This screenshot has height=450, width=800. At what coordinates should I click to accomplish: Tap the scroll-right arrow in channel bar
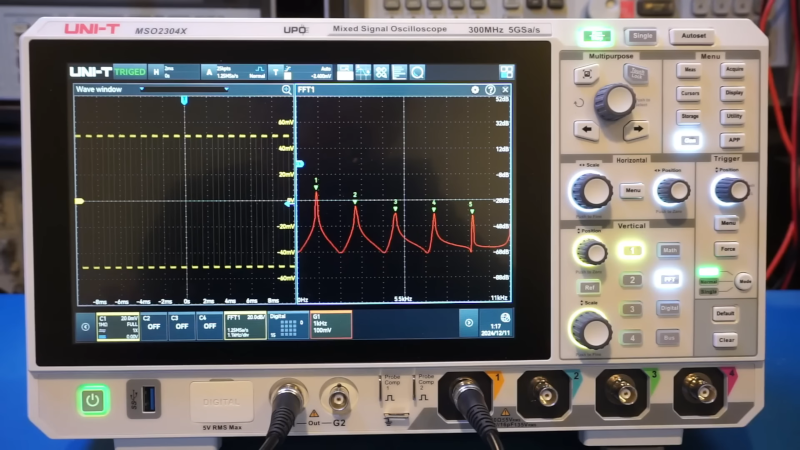(x=468, y=322)
